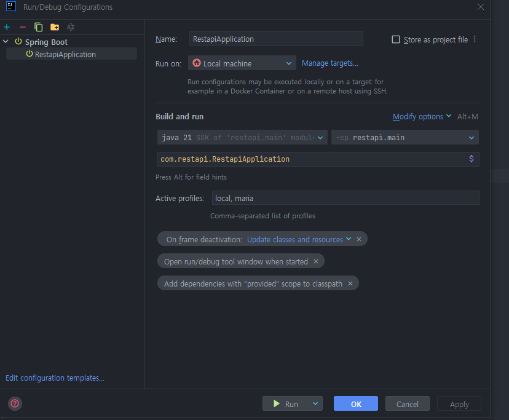The width and height of the screenshot is (509, 420).
Task: Remove Add dependencies with provided scope option
Action: [x=350, y=283]
